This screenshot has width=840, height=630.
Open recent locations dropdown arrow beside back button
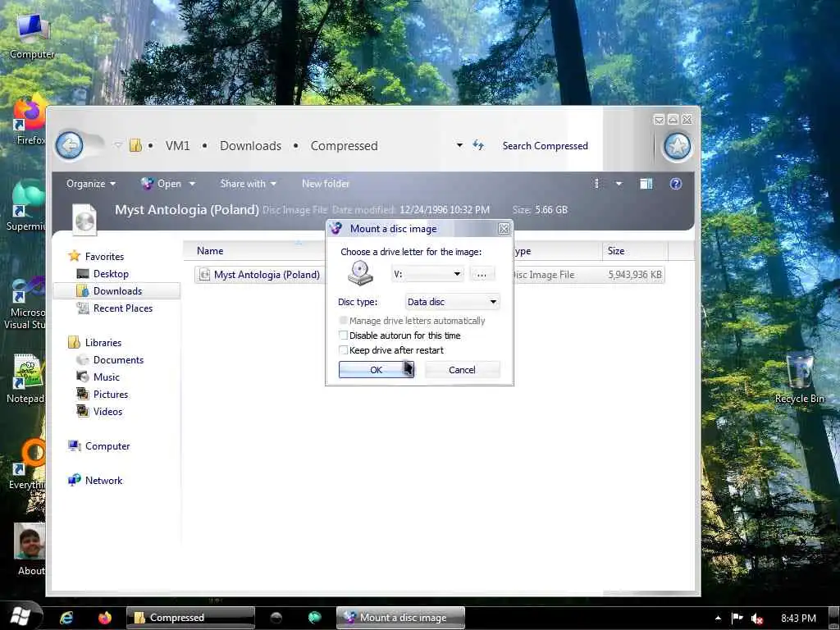118,145
